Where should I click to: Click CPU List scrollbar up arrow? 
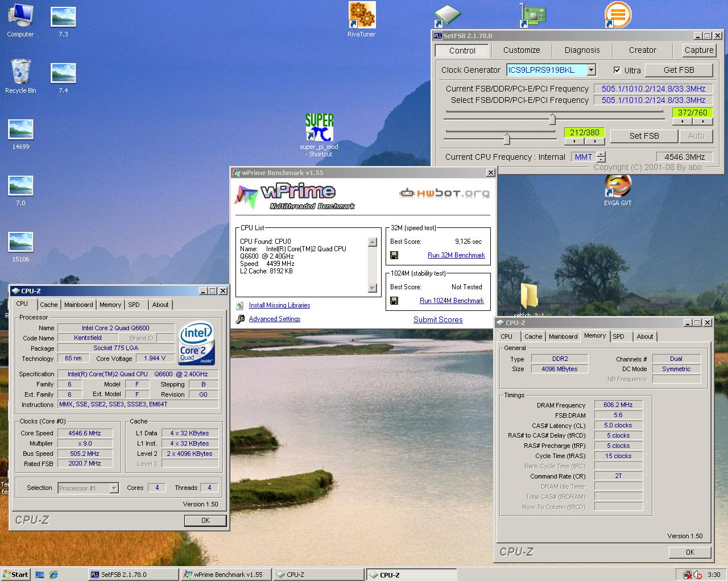coord(373,242)
